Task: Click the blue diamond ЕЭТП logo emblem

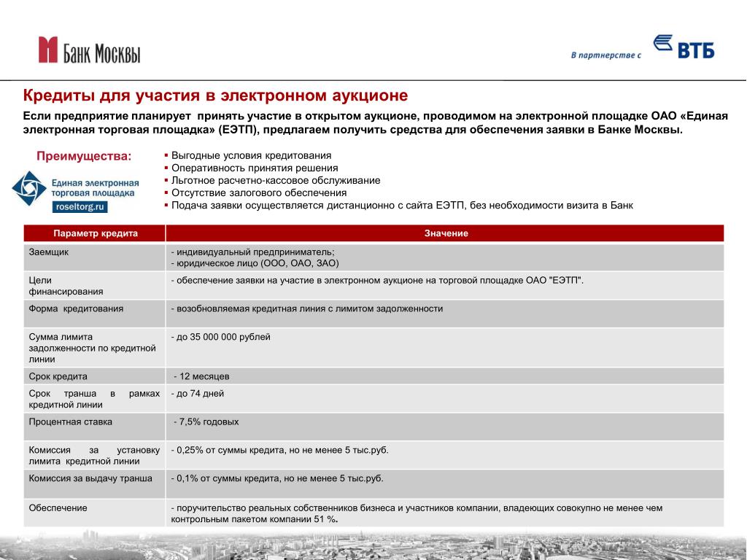Action: [29, 189]
